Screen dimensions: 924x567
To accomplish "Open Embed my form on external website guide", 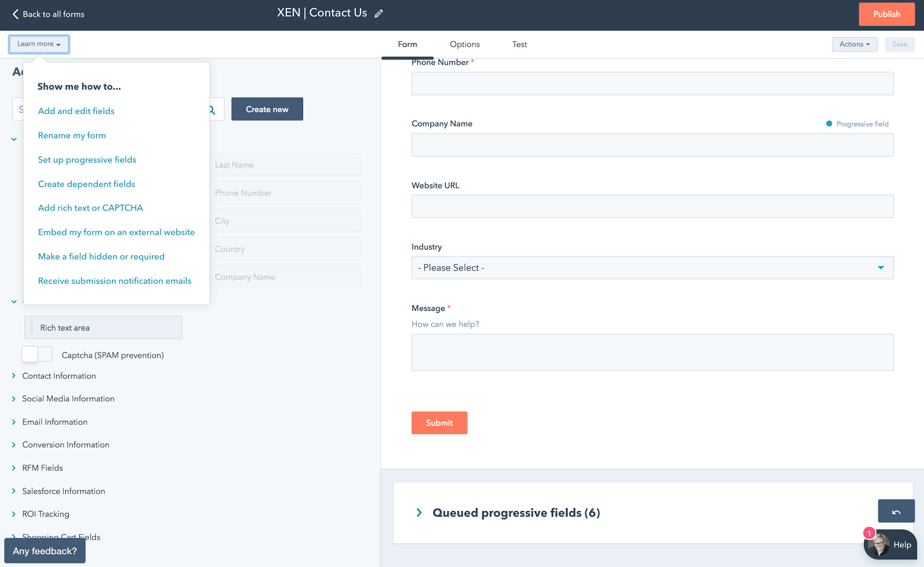I will [117, 232].
